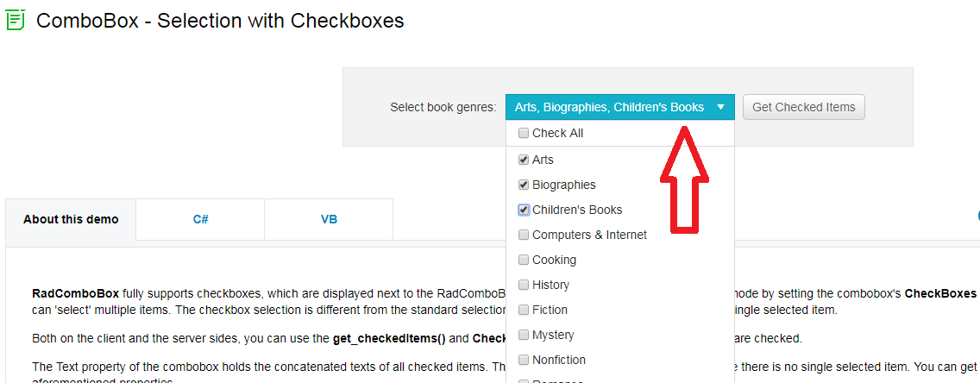Tick the Fiction checkbox
The image size is (980, 383).
point(524,311)
